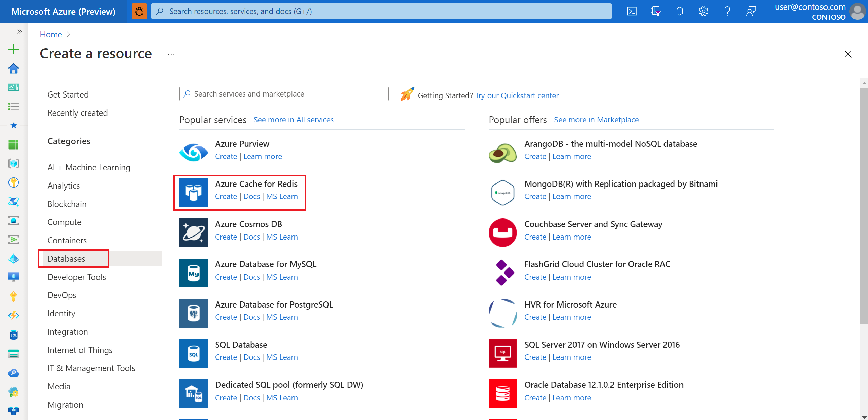Expand the AI + Machine Learning category
The width and height of the screenshot is (868, 420).
pyautogui.click(x=88, y=167)
